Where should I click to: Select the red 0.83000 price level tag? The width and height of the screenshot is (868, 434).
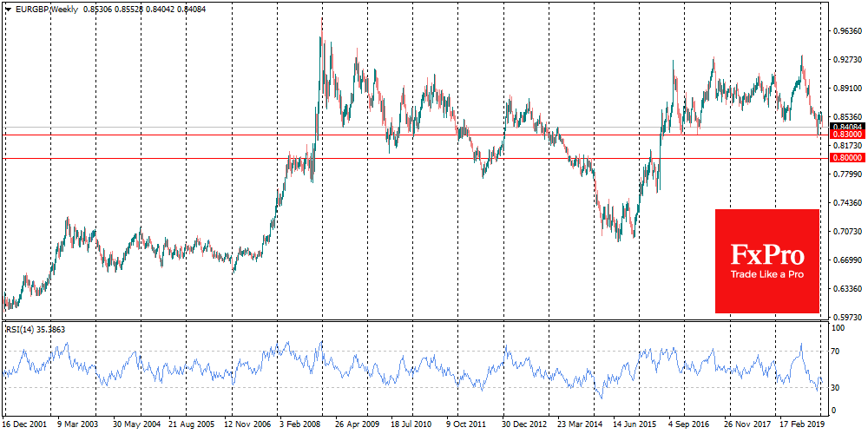pyautogui.click(x=846, y=135)
